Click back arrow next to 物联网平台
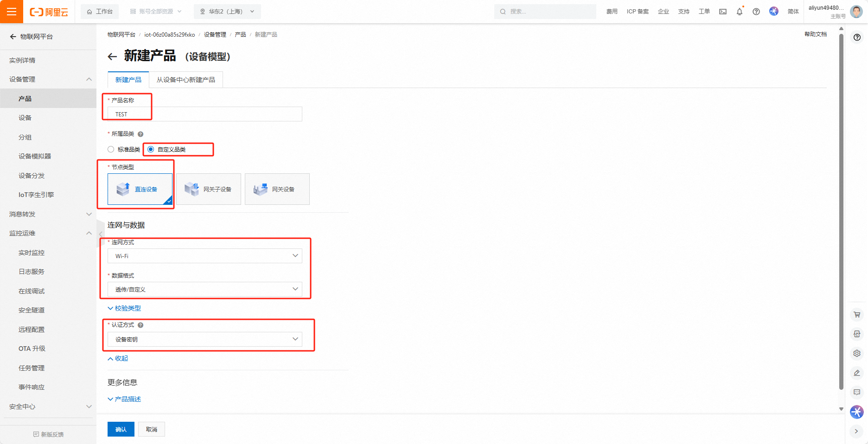This screenshot has width=868, height=444. (x=13, y=37)
